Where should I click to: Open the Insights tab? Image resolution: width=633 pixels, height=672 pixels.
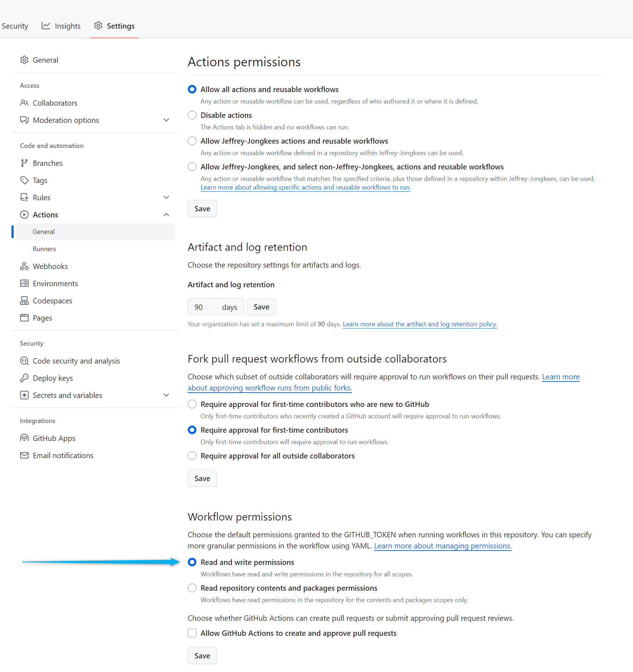61,26
